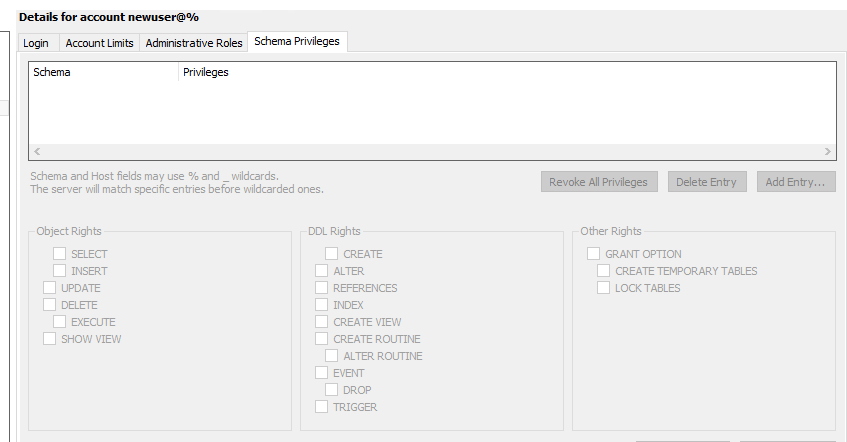Open the Account Limits tab
Viewport: 847px width, 442px height.
pos(99,43)
